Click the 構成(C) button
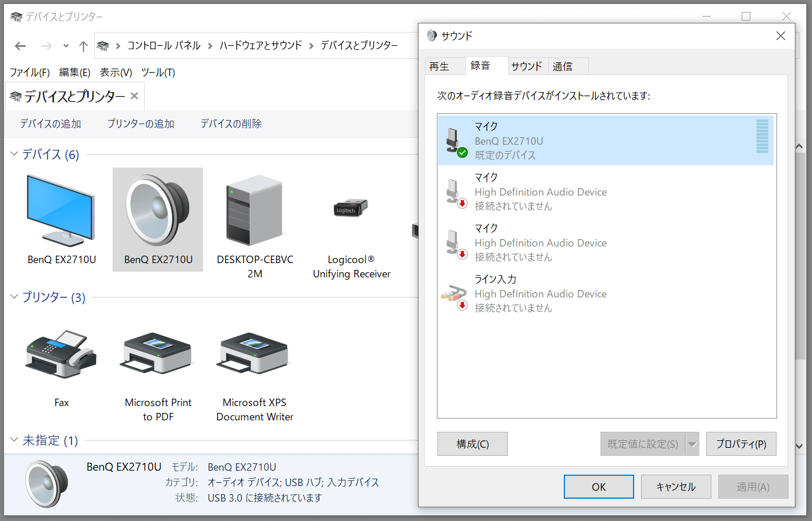The image size is (812, 521). point(472,444)
